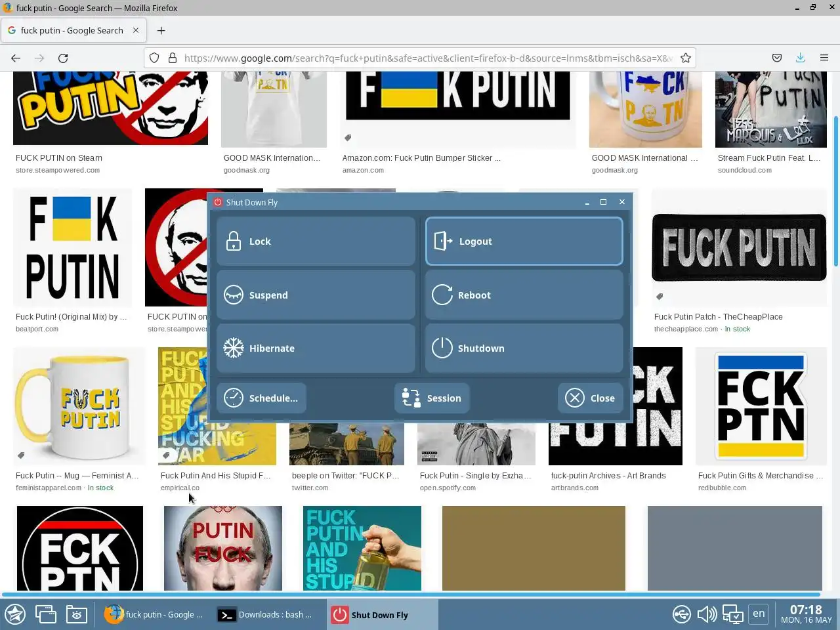This screenshot has width=840, height=630.
Task: Click 'Fuck Putin Patch - TheCheapPlace' caption
Action: [x=719, y=317]
